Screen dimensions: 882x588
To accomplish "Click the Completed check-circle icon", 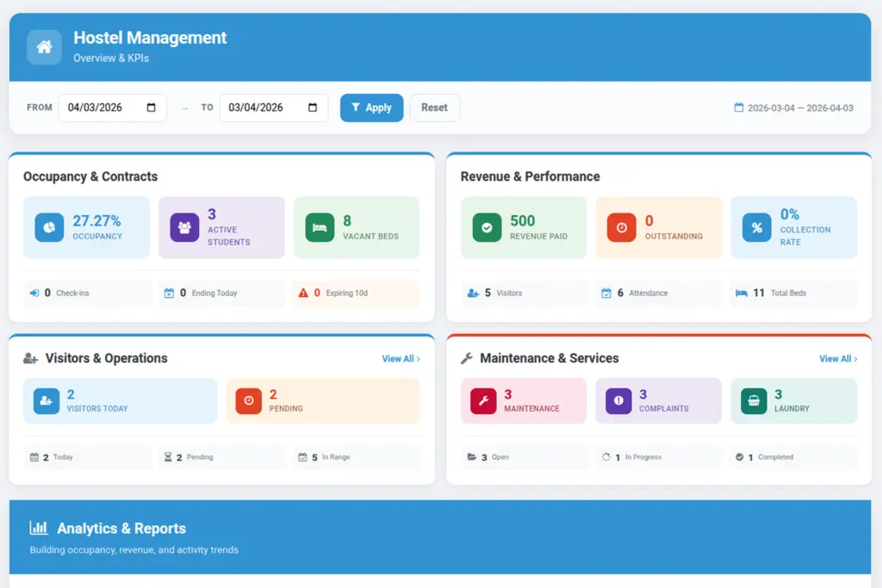I will 739,457.
